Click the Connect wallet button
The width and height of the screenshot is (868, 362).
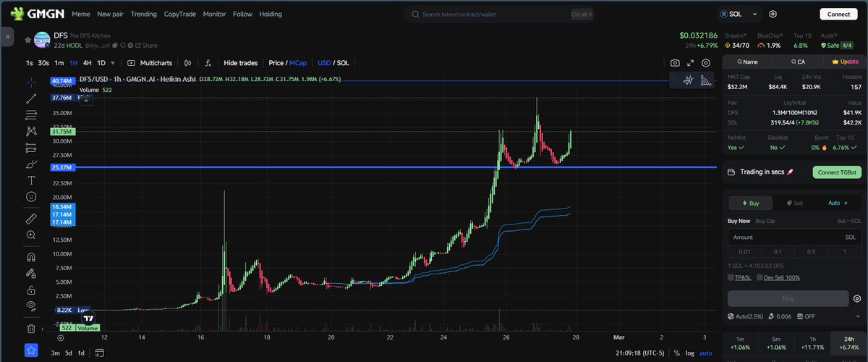pos(838,14)
